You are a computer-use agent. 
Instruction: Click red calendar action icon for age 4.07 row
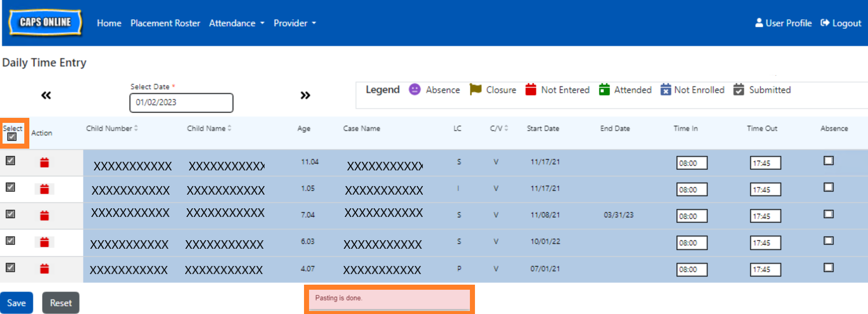45,269
